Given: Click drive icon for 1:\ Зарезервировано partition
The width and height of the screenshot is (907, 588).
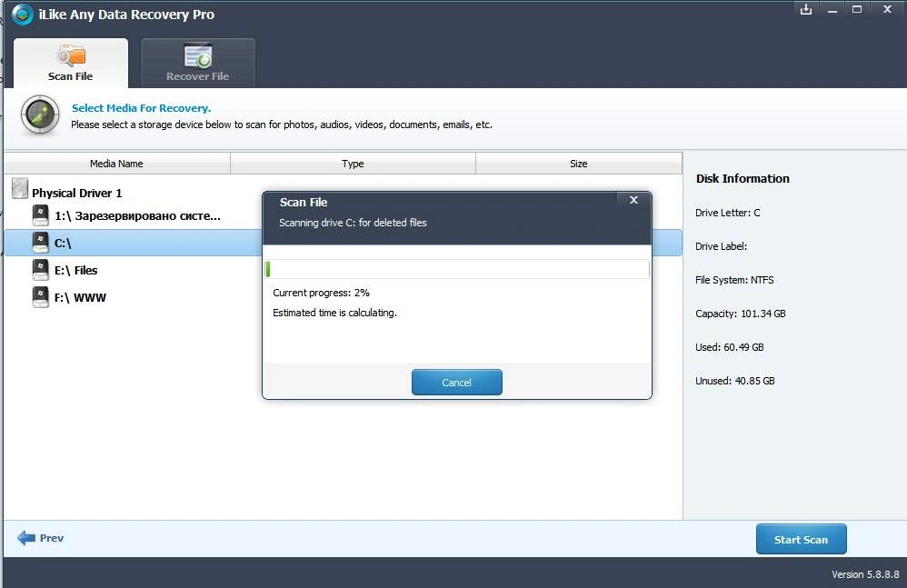Looking at the screenshot, I should tap(41, 215).
